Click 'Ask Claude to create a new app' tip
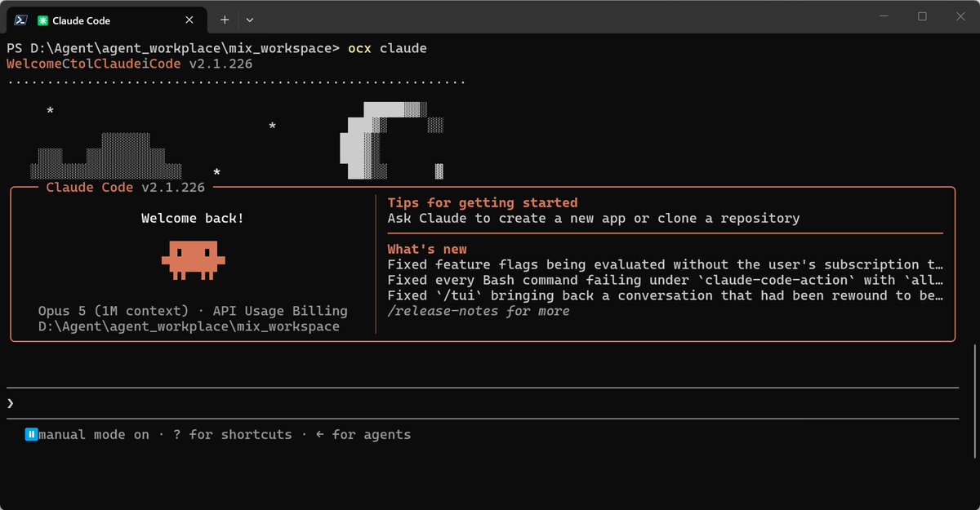The height and width of the screenshot is (510, 980). (x=594, y=218)
